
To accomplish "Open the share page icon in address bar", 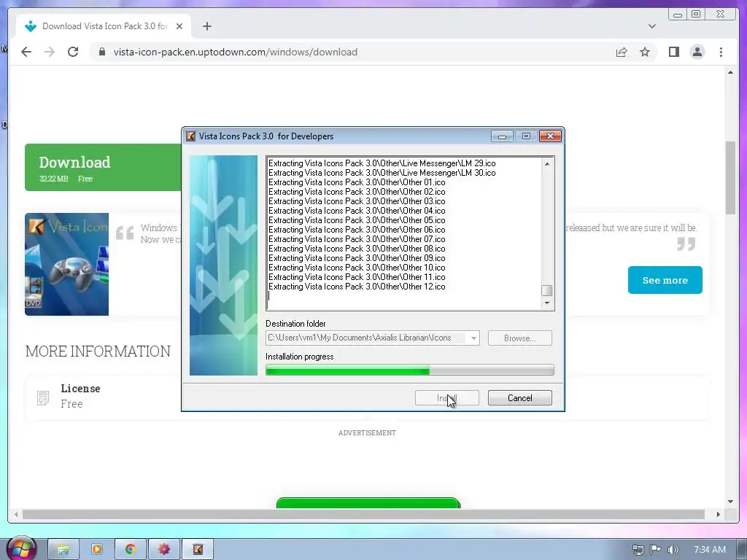I will point(622,52).
